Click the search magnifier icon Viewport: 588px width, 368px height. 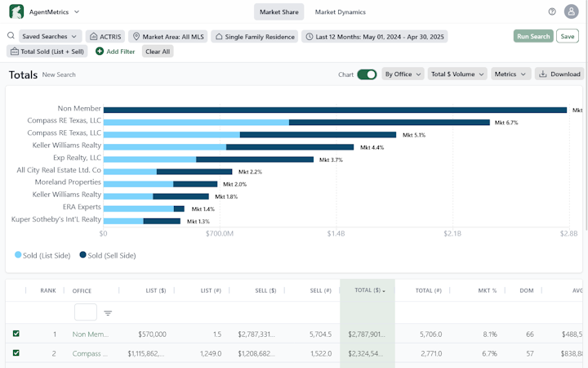(x=11, y=36)
